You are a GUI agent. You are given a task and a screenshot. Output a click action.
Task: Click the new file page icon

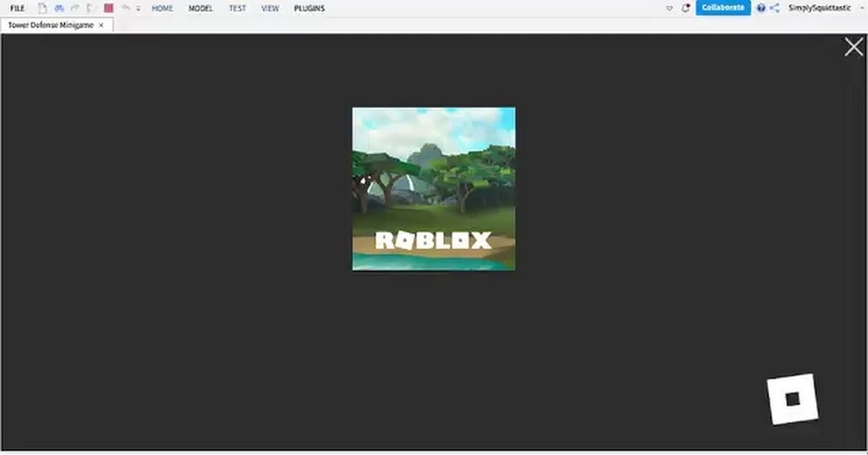(42, 8)
